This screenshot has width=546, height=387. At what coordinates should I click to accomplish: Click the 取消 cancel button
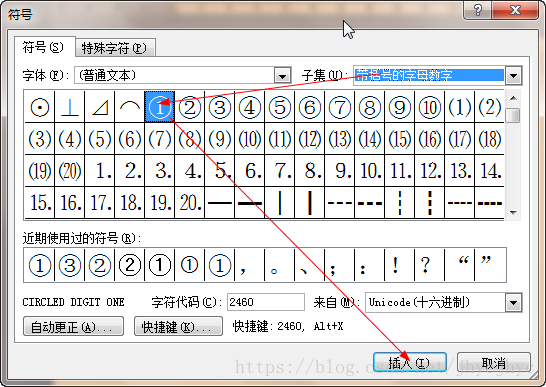pyautogui.click(x=494, y=363)
